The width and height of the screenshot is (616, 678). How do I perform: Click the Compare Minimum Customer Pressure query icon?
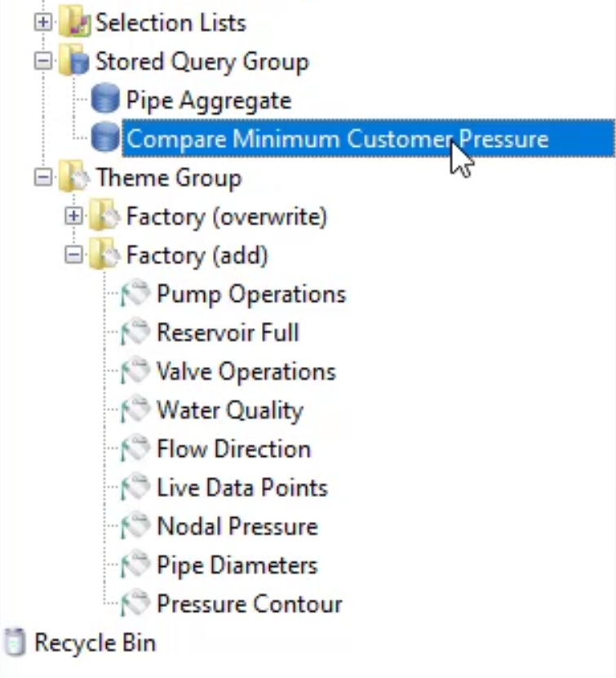[x=105, y=138]
